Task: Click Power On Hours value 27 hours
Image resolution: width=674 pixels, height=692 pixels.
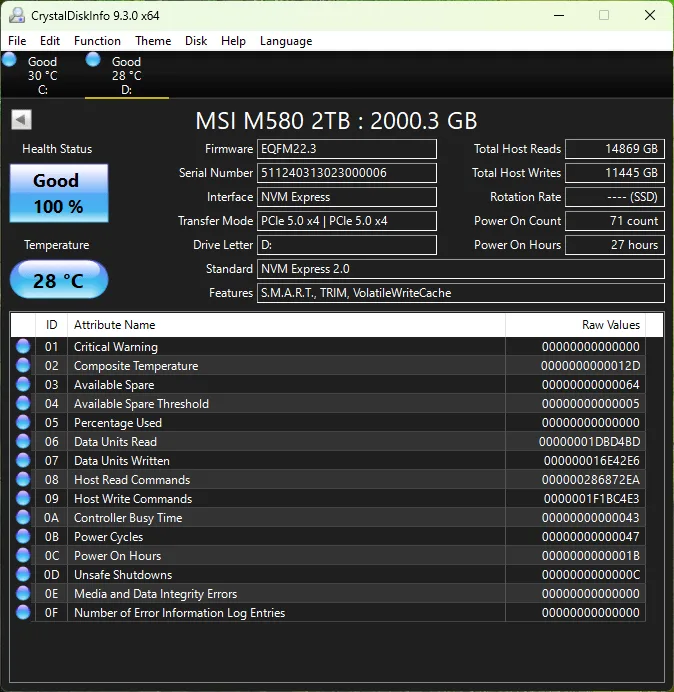Action: pyautogui.click(x=615, y=244)
